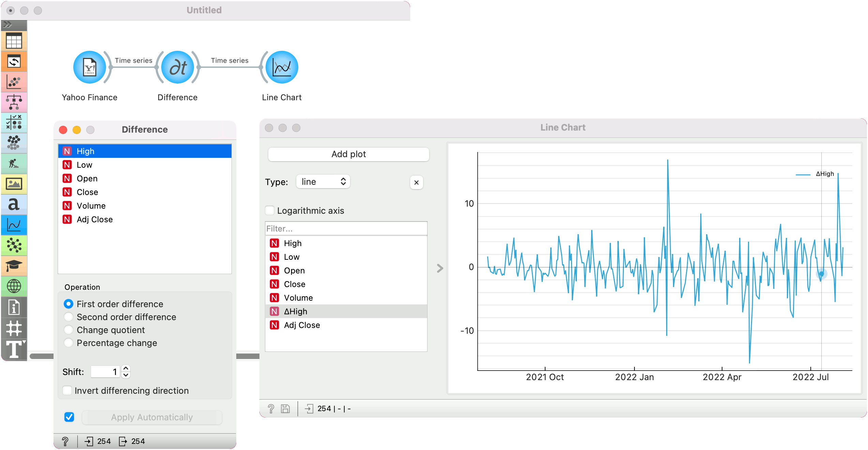Remove the plot with the x button

tap(416, 182)
